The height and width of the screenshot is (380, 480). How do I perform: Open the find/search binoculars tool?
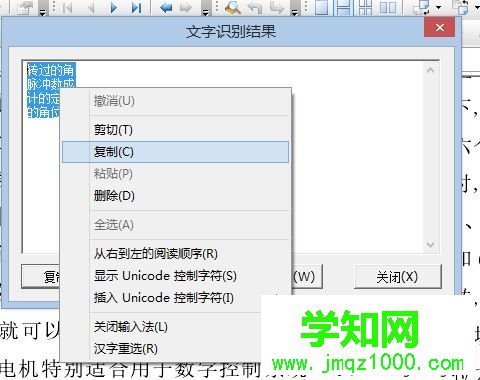[233, 7]
